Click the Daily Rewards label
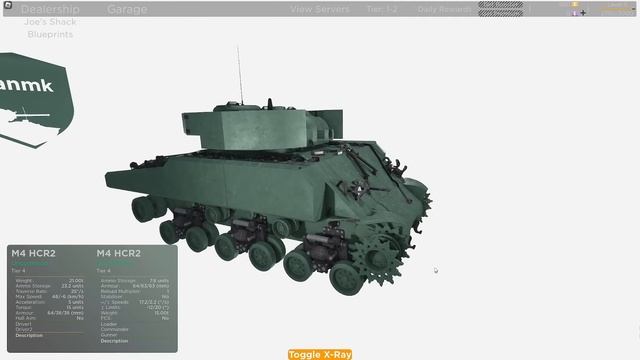This screenshot has height=360, width=640. [x=444, y=9]
